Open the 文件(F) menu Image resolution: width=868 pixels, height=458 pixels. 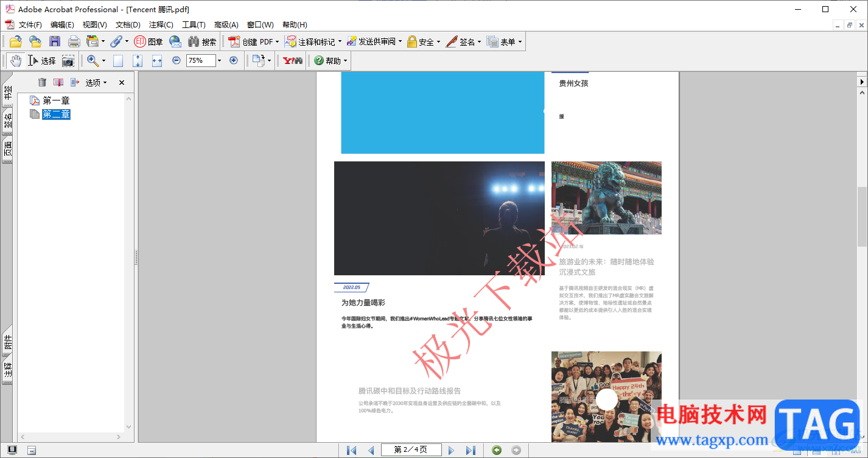[30, 24]
